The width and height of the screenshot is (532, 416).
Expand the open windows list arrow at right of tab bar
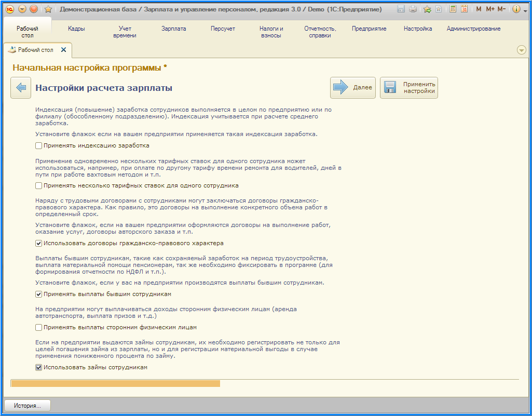tap(522, 50)
